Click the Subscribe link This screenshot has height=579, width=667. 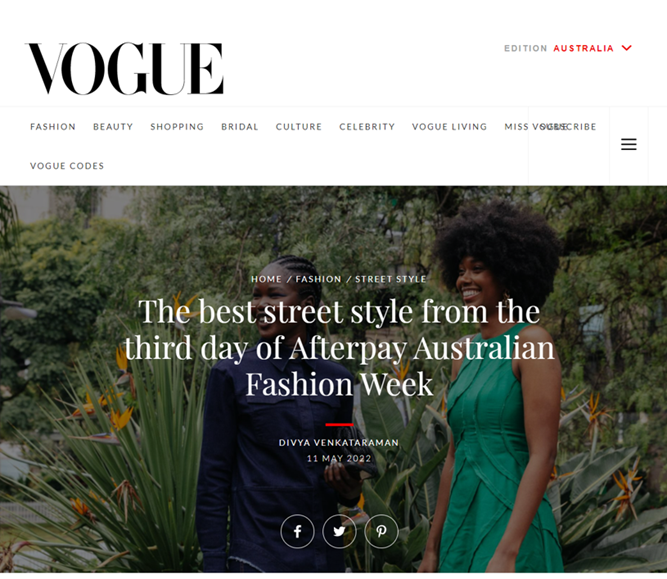568,127
